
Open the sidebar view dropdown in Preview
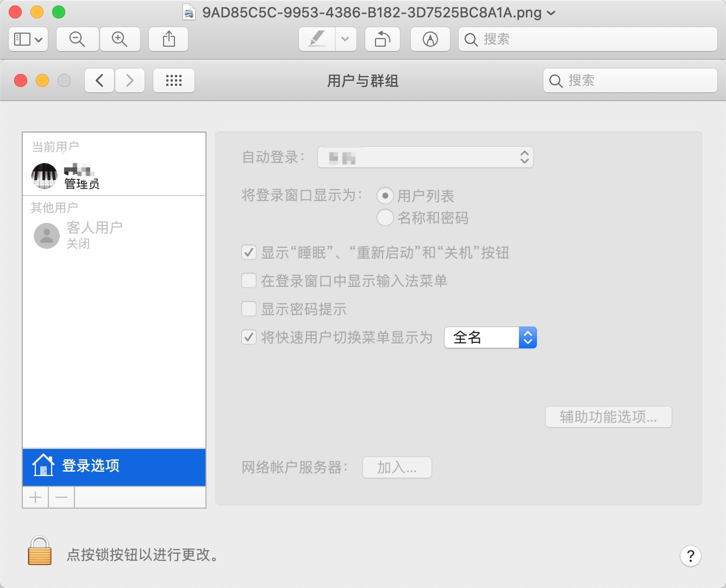pyautogui.click(x=28, y=39)
